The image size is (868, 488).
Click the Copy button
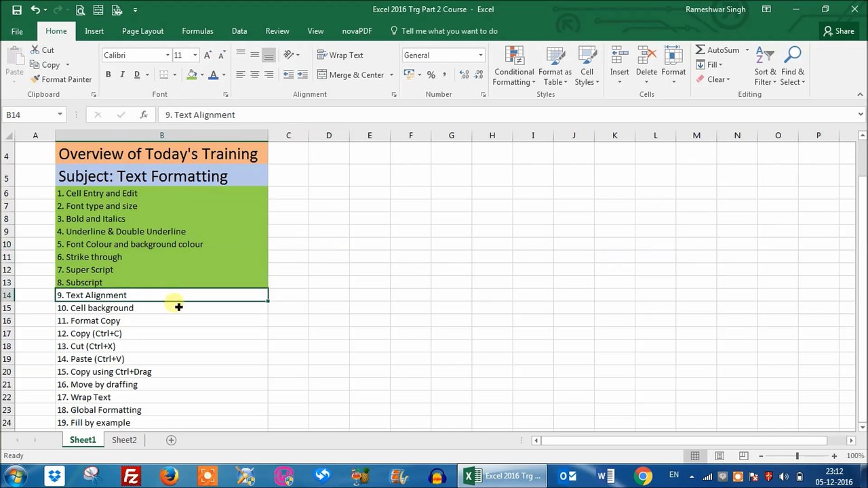pos(45,65)
